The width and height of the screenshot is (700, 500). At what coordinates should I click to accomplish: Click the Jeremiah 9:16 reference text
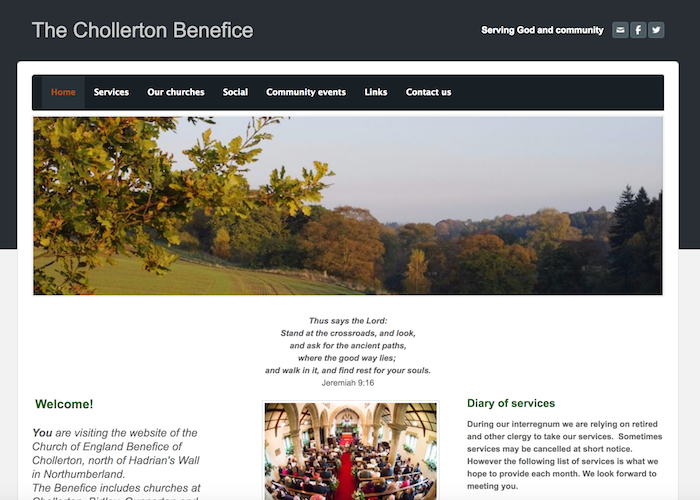348,383
